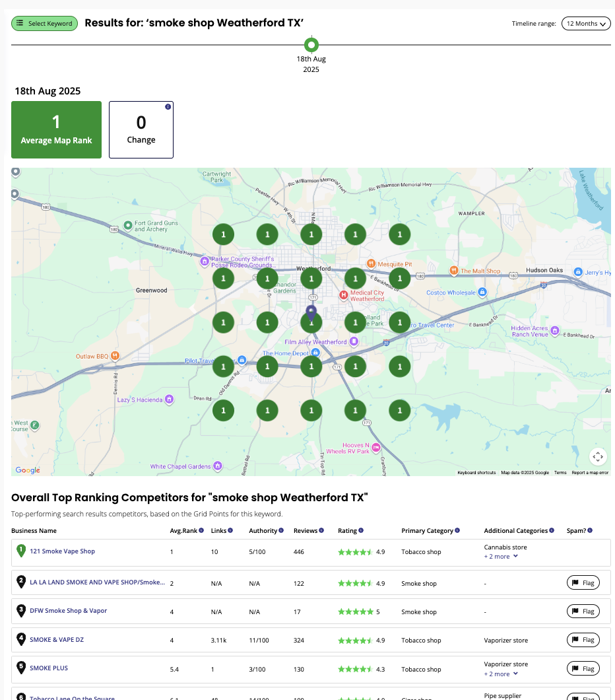Click the Average Map Rank card

[x=56, y=129]
